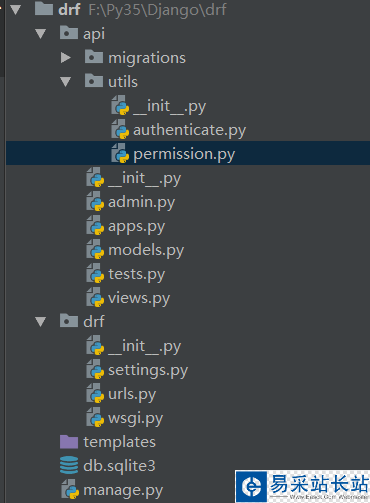Click the Python icon beside authenticate.py
Viewport: 370px width, 503px height.
[120, 129]
